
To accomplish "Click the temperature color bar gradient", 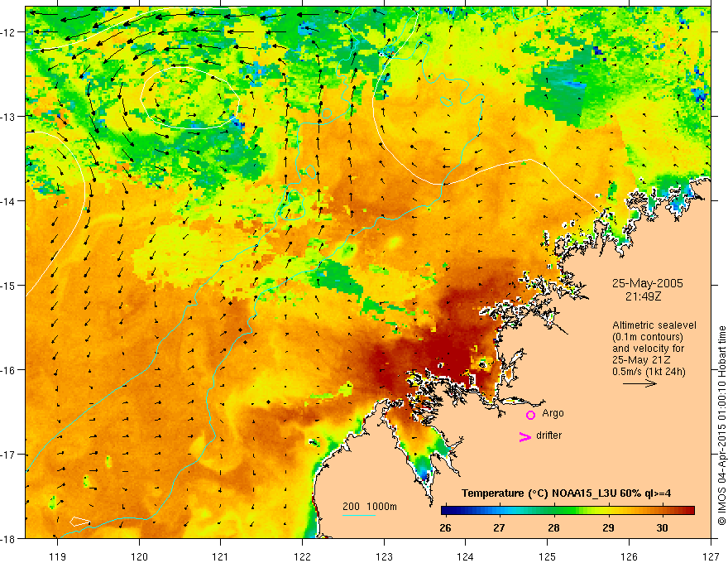I will tap(568, 511).
